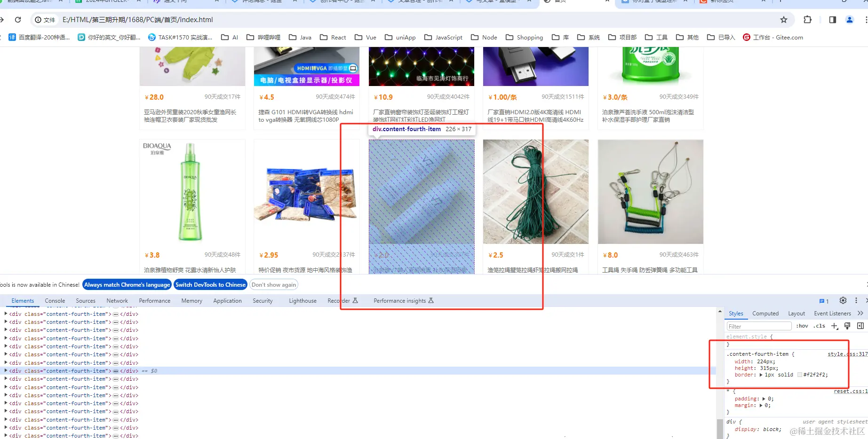Viewport: 868px width, 439px height.
Task: Open the DevTools issues counter showing 1
Action: 824,301
